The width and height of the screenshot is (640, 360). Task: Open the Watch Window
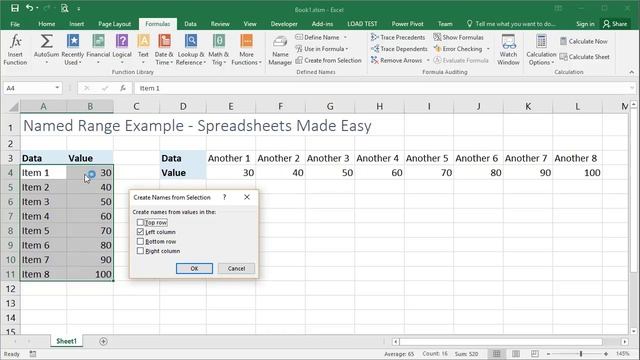[x=508, y=49]
